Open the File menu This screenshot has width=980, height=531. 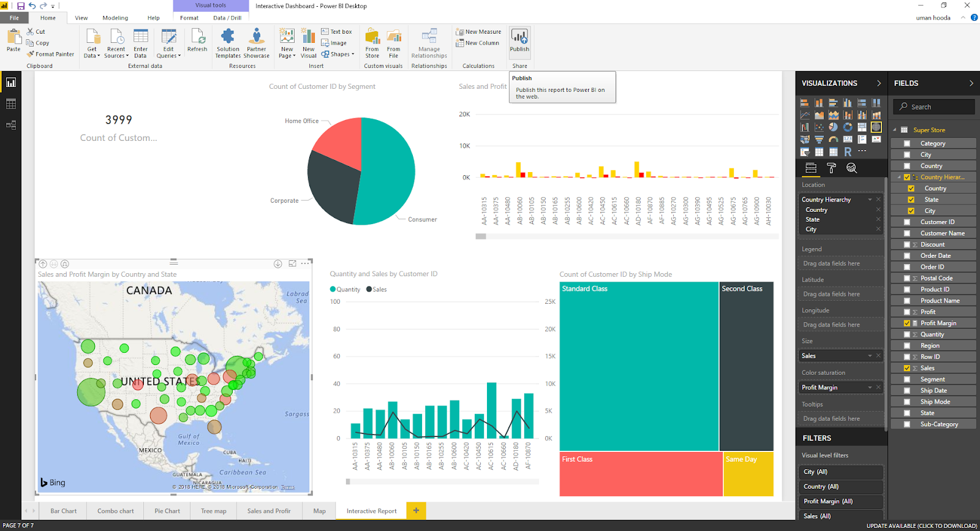pos(14,18)
